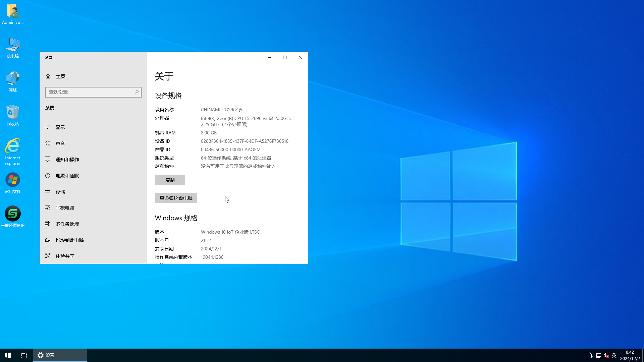Click the Intel(R) Xeon(R) CPU processor text
The image size is (644, 362).
coord(246,121)
